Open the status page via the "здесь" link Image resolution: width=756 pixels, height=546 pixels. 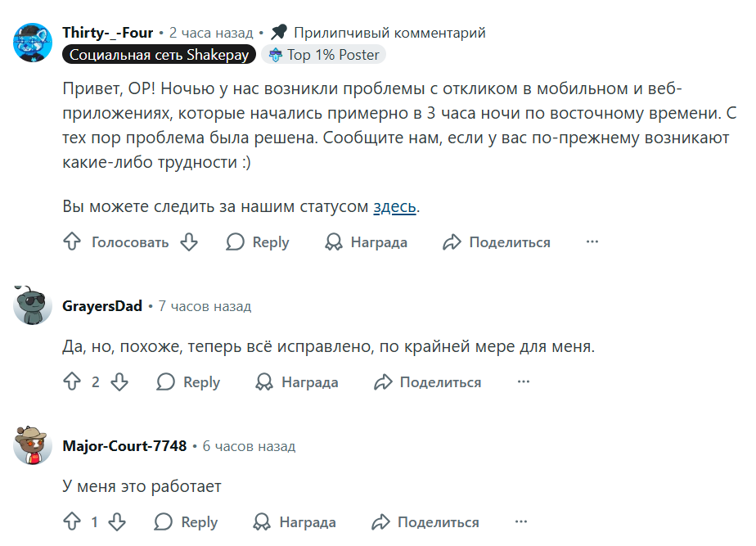[394, 207]
